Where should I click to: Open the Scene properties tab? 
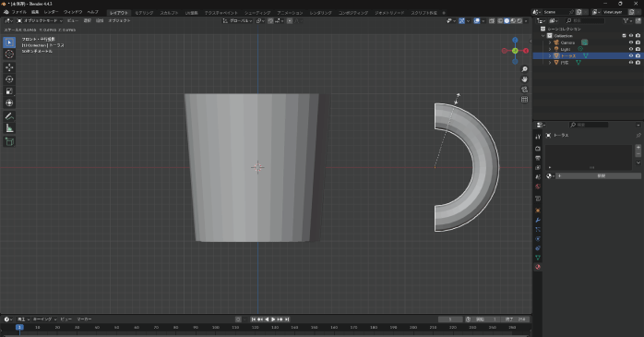[x=538, y=176]
